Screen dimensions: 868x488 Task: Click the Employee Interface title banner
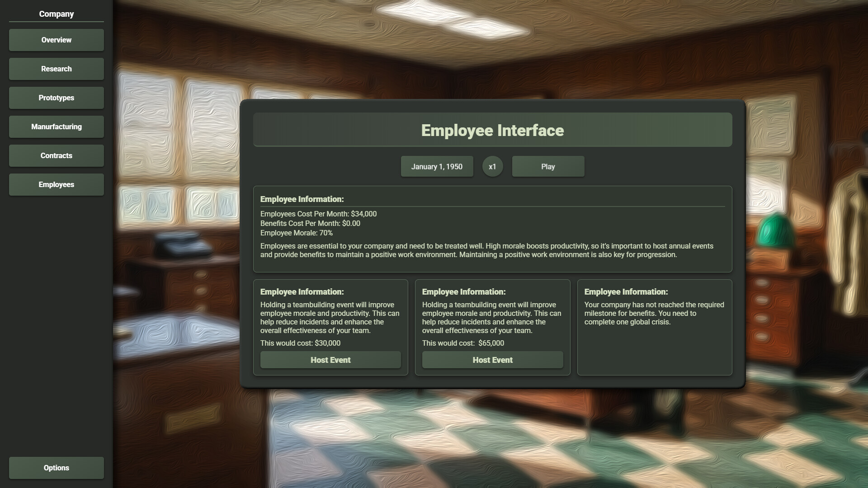(492, 130)
